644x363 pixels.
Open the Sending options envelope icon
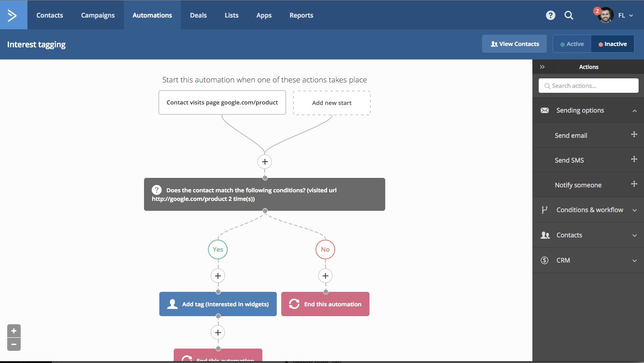545,110
